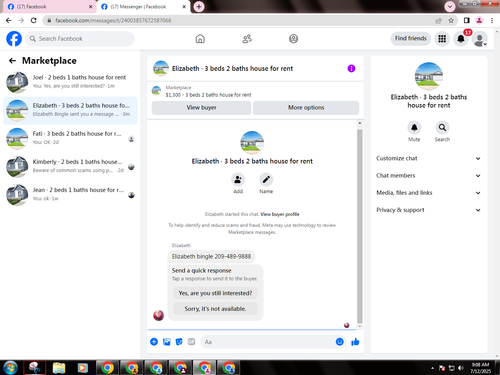Click the Facebook logo icon
This screenshot has width=500, height=375.
(x=14, y=39)
